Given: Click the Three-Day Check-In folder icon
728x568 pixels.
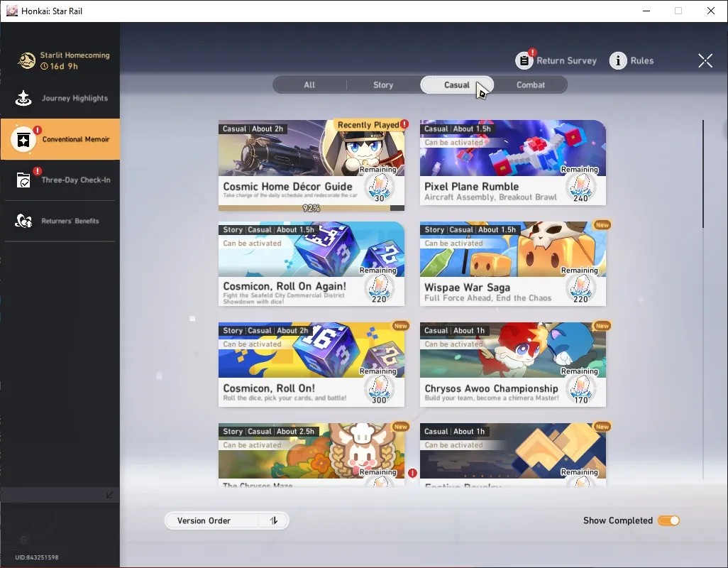Looking at the screenshot, I should tap(23, 180).
